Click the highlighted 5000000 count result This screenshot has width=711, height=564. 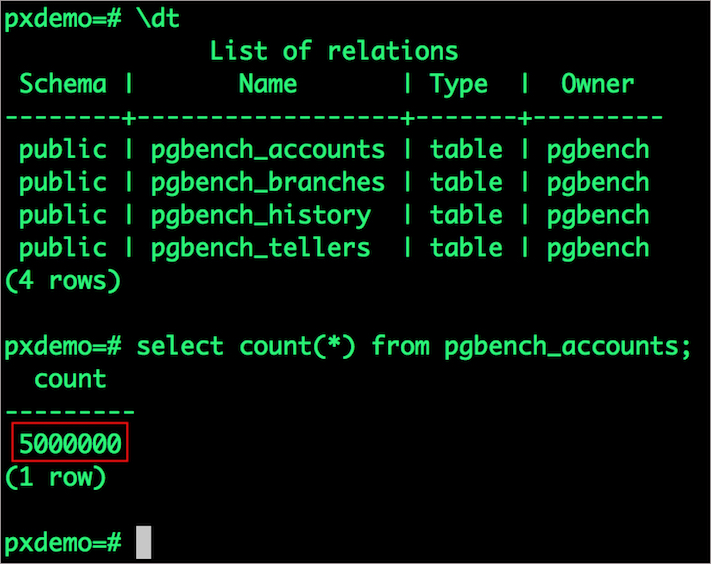[71, 445]
